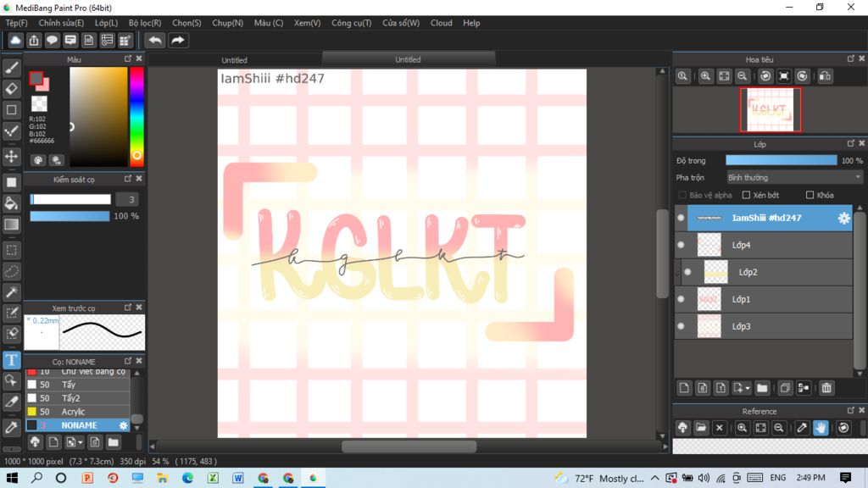Select the Bucket fill tool
Image resolution: width=868 pixels, height=488 pixels.
[x=11, y=203]
